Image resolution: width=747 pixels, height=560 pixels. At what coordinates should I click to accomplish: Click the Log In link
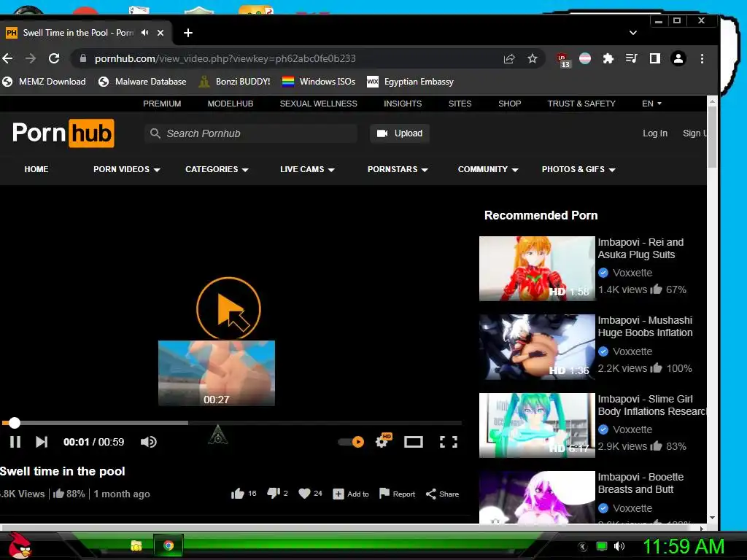coord(654,133)
